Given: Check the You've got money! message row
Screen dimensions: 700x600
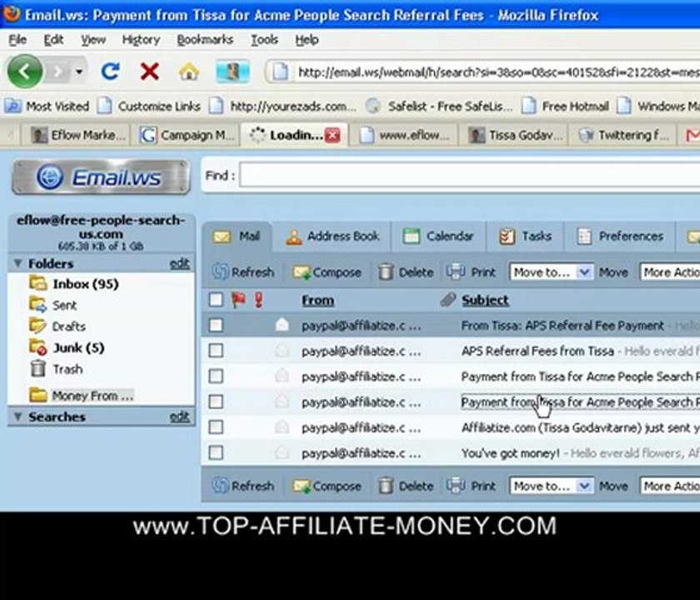Looking at the screenshot, I should 216,452.
